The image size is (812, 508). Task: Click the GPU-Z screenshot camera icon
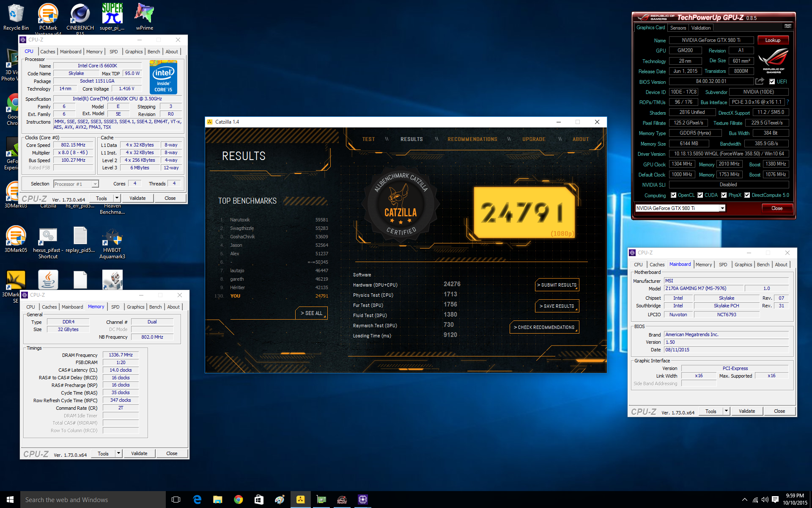(x=787, y=26)
